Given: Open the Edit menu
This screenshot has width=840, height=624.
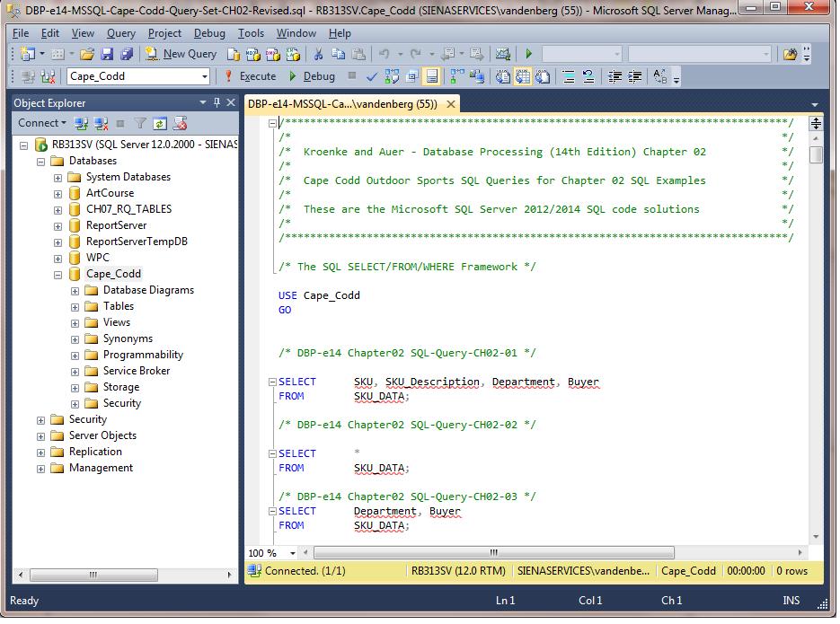Looking at the screenshot, I should coord(49,33).
